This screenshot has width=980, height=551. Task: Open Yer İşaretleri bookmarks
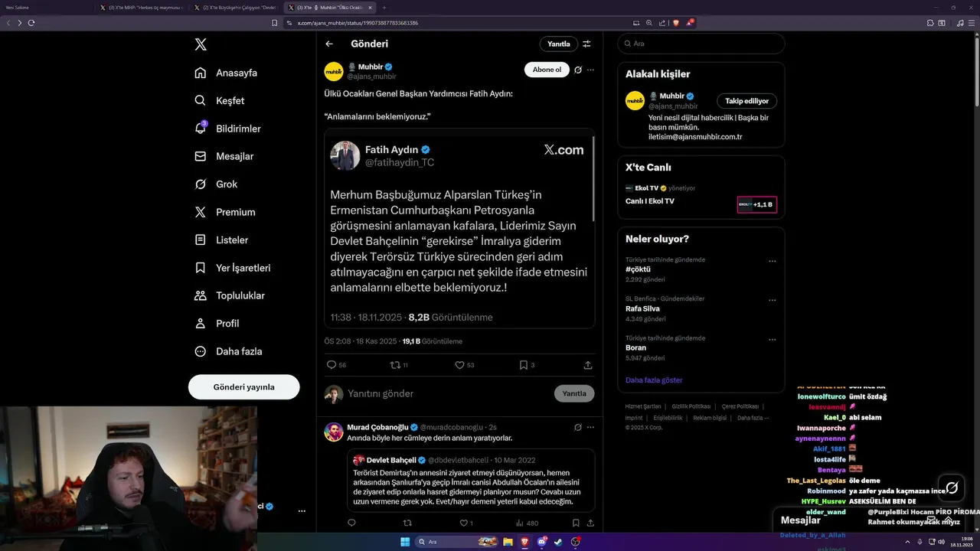pyautogui.click(x=232, y=268)
